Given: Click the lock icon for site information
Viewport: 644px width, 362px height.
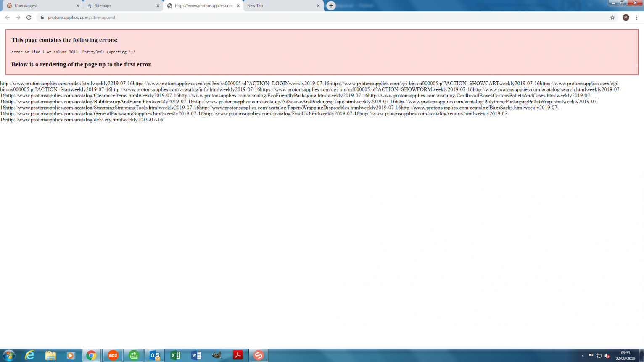Looking at the screenshot, I should pyautogui.click(x=42, y=18).
